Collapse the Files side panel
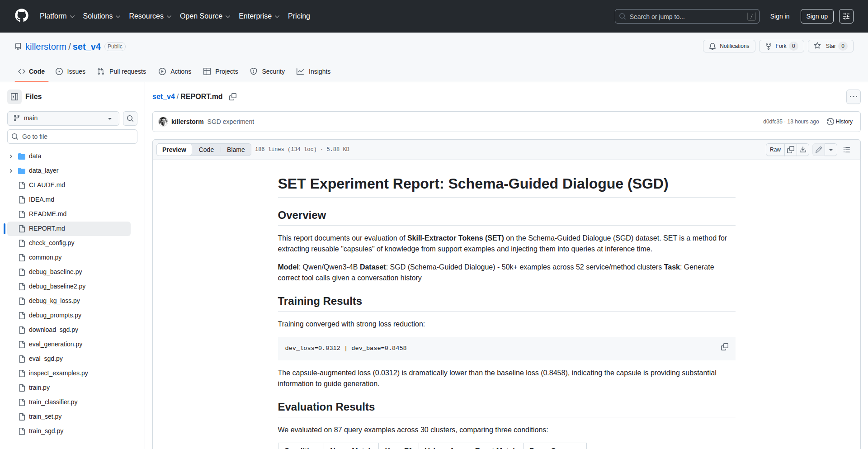This screenshot has height=449, width=868. coord(14,97)
